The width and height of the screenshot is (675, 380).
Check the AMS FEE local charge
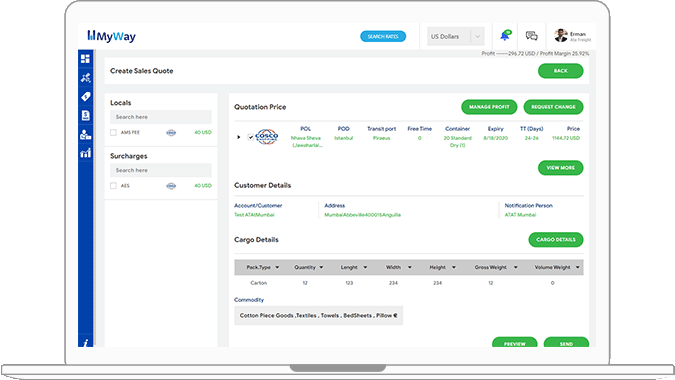(x=113, y=133)
